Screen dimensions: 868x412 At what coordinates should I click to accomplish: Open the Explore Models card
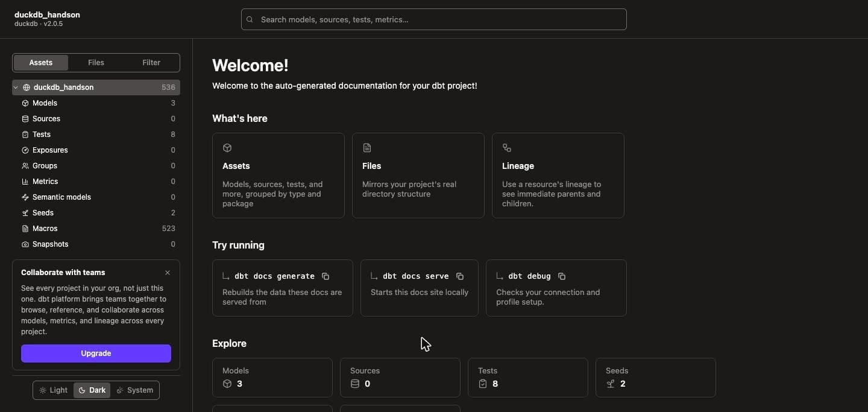[272, 378]
